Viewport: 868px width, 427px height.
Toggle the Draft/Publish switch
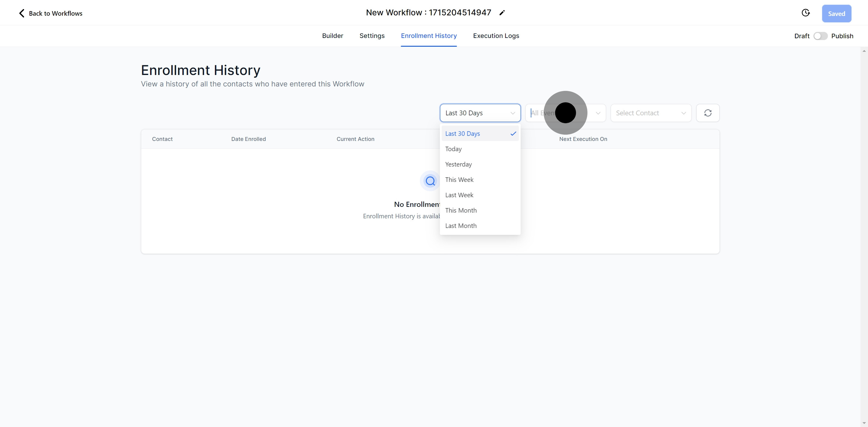(x=820, y=36)
